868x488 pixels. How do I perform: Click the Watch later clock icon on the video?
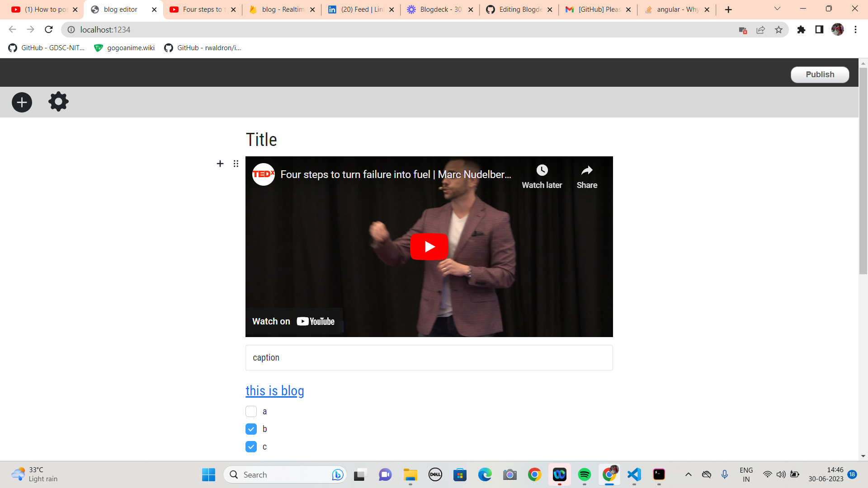[542, 170]
